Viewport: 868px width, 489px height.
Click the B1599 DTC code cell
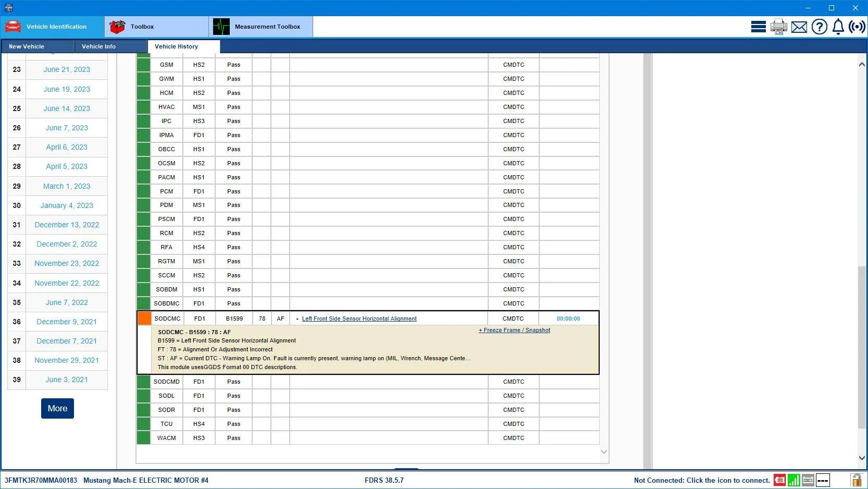tap(234, 319)
